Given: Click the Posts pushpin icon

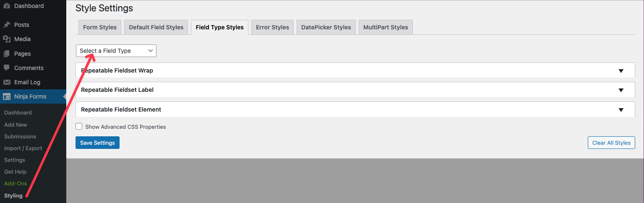Looking at the screenshot, I should tap(7, 25).
